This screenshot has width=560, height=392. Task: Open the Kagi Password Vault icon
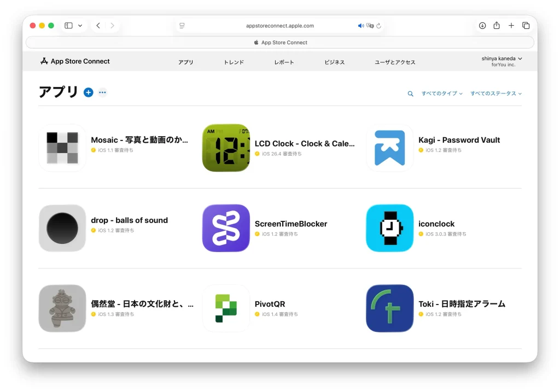[389, 148]
